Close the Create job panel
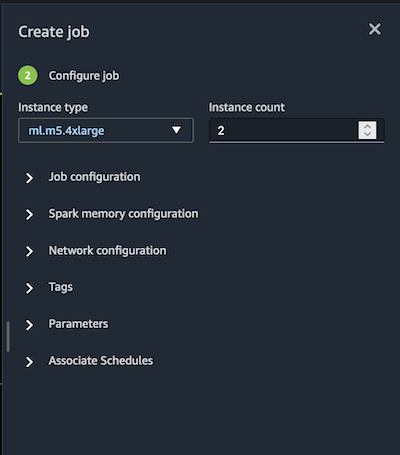Viewport: 400px width, 455px height. [375, 29]
